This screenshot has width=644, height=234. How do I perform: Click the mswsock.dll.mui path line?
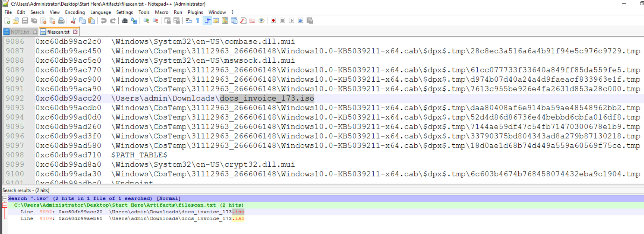203,61
